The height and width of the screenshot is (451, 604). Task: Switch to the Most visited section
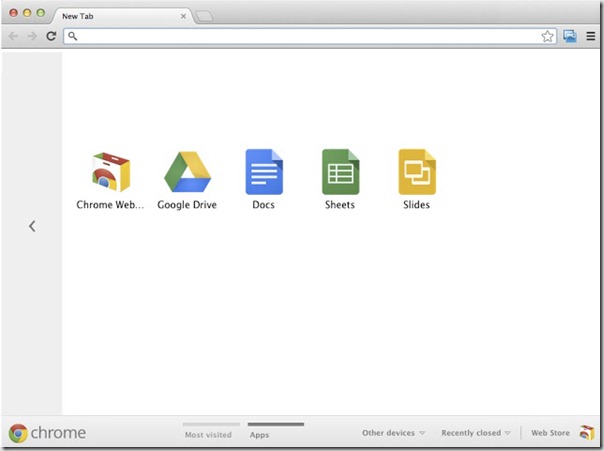pyautogui.click(x=208, y=435)
